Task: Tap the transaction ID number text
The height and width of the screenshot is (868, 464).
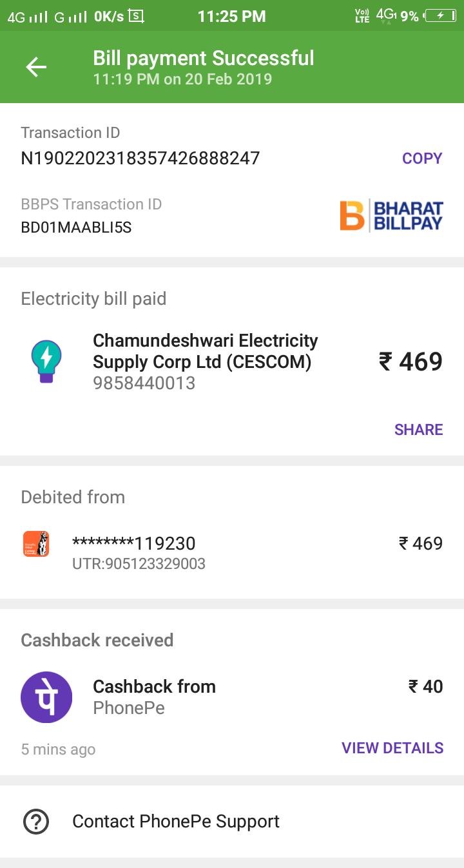Action: tap(140, 159)
